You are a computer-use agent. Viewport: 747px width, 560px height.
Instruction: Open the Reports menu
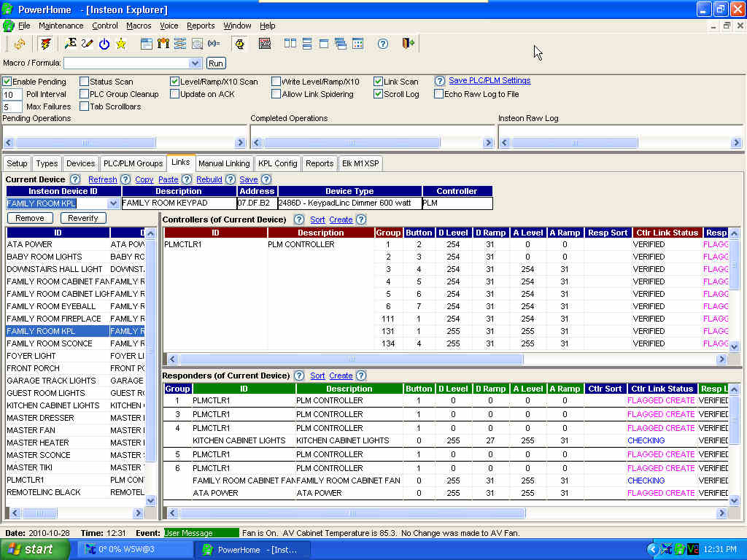coord(201,26)
